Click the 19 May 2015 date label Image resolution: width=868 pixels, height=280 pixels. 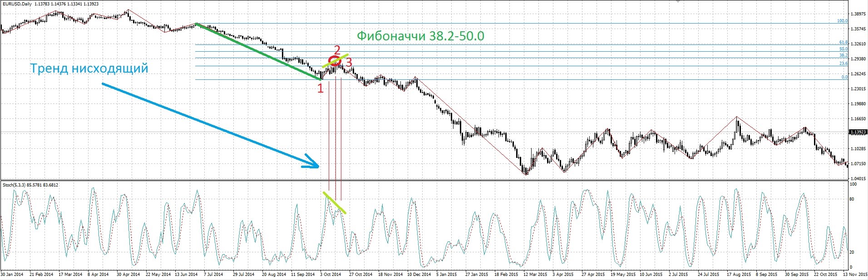pos(622,275)
